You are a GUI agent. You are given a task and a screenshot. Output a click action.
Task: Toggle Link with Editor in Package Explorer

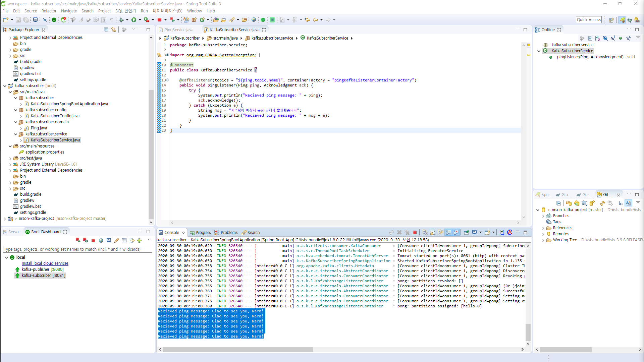point(114,29)
